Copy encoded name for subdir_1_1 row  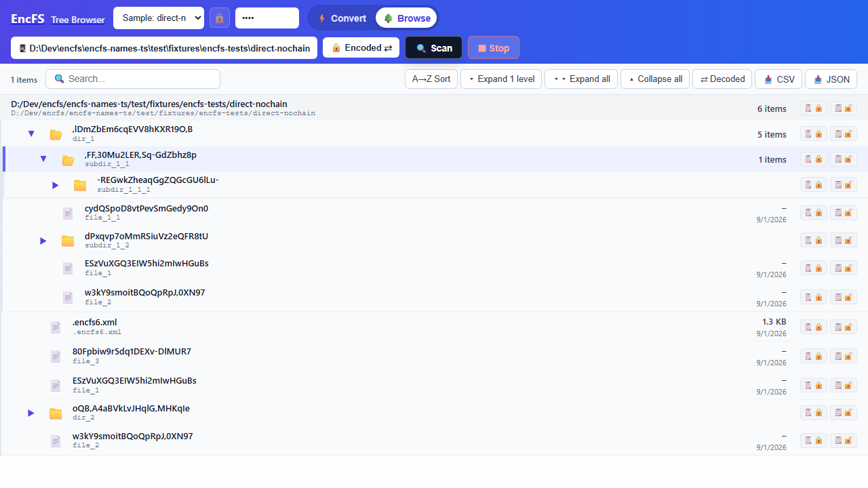tap(814, 159)
